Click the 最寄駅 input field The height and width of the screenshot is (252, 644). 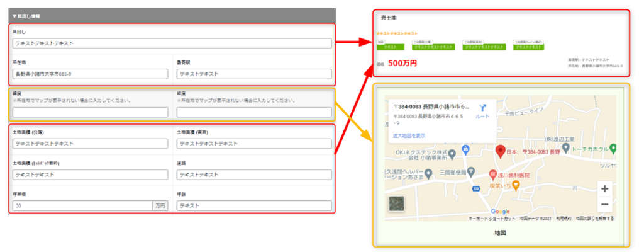coord(254,74)
